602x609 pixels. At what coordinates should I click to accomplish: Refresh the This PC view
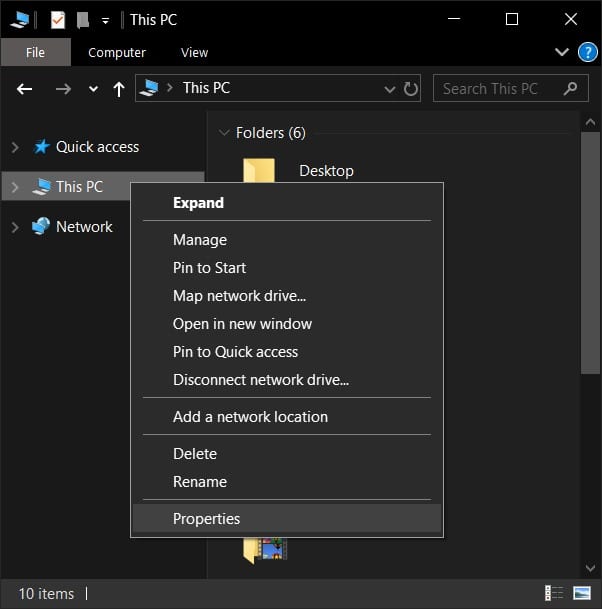(410, 89)
